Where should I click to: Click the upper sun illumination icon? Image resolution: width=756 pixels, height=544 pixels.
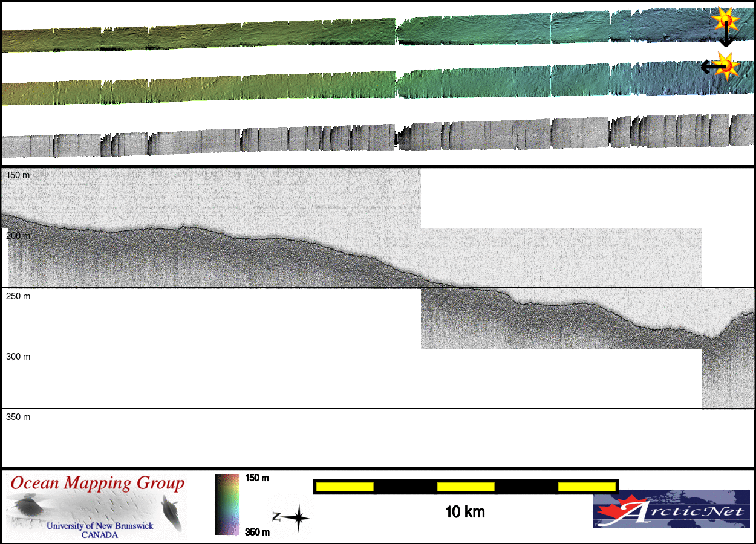click(725, 20)
